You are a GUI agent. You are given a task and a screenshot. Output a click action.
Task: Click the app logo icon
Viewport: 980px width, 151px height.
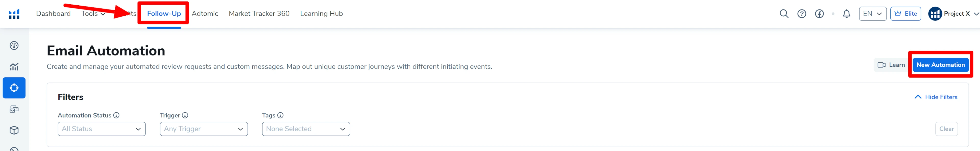click(14, 14)
